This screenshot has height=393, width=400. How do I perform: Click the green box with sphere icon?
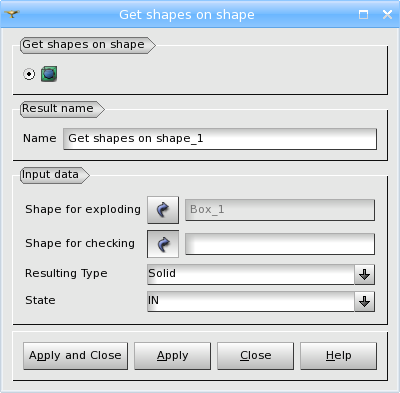point(49,74)
